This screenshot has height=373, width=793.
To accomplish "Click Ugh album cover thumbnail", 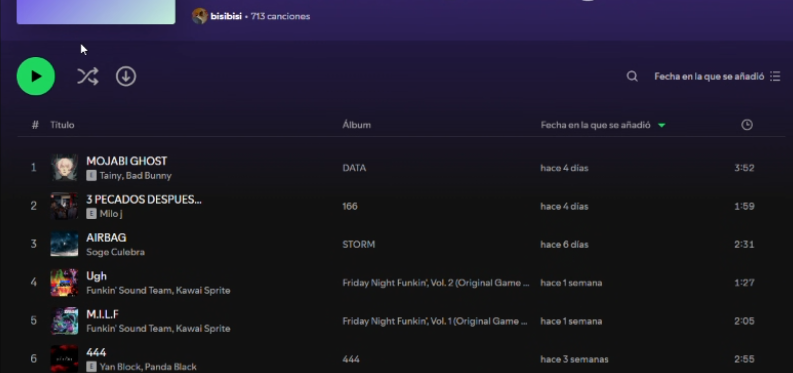I will 64,283.
